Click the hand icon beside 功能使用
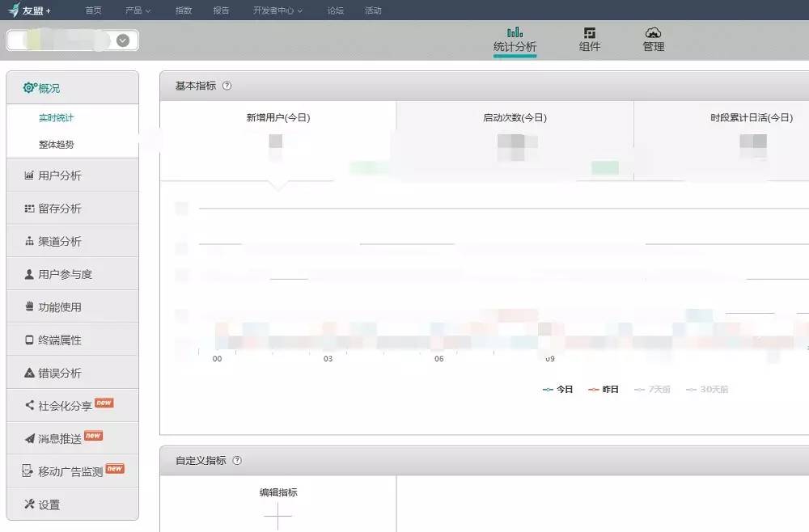The image size is (809, 532). pos(29,306)
